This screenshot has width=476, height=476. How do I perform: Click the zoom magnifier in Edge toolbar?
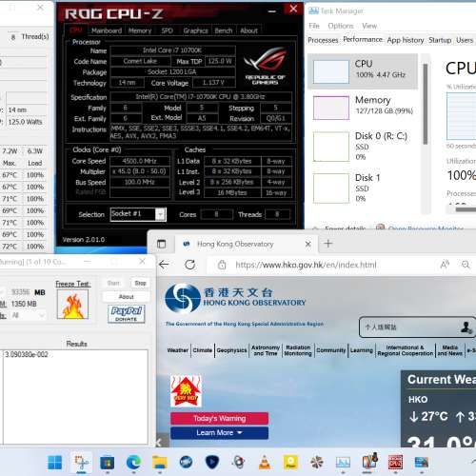[x=466, y=265]
